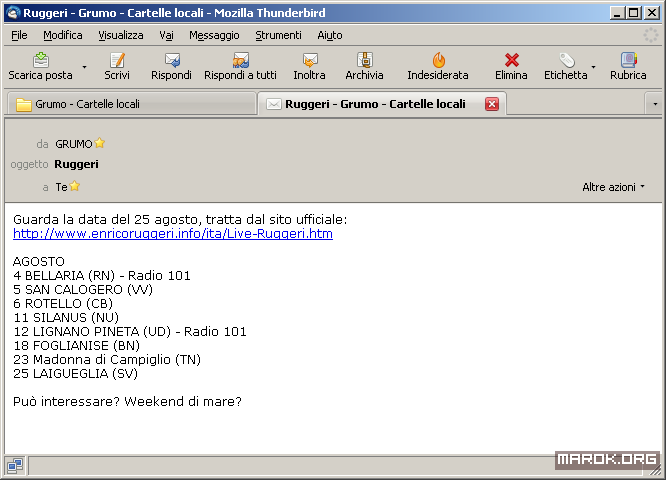Toggle the star next to sender GRUMO

[x=100, y=143]
